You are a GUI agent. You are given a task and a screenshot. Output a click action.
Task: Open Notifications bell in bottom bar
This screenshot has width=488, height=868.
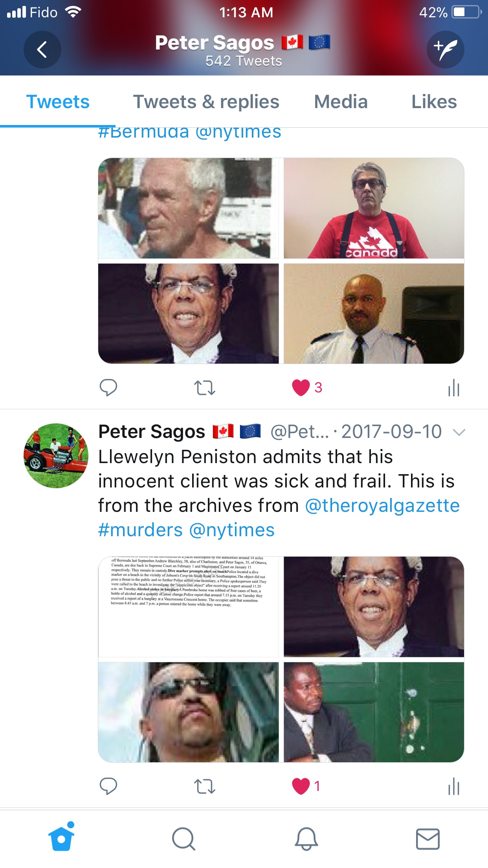click(x=306, y=839)
